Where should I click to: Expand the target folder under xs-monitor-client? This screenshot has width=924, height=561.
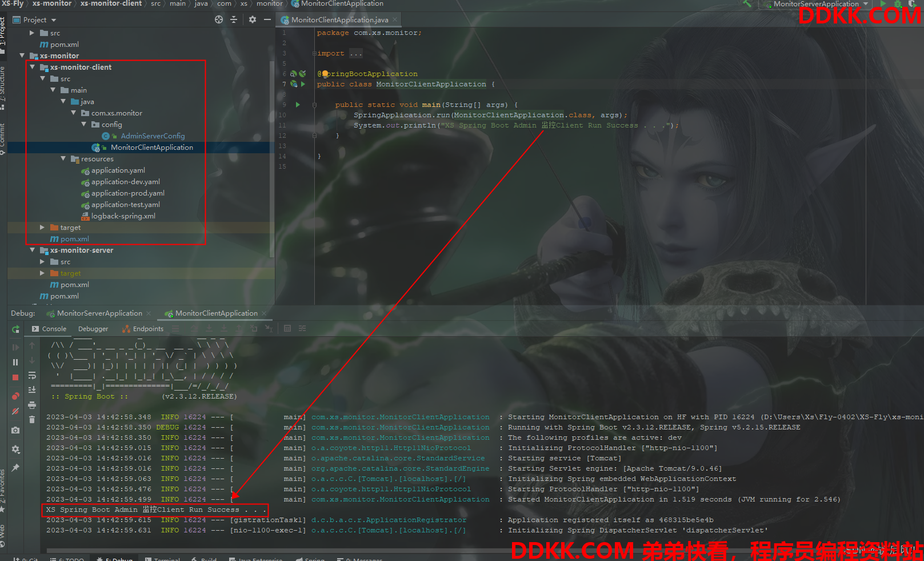pyautogui.click(x=42, y=227)
